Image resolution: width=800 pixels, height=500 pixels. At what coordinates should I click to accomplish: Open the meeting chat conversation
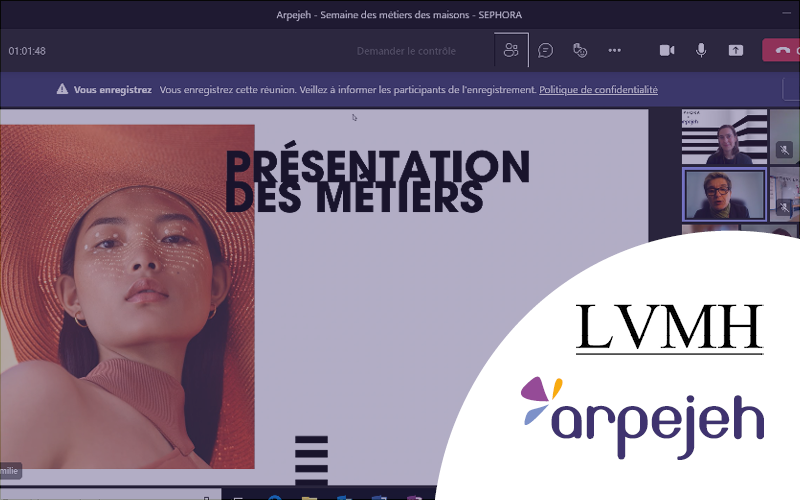(546, 50)
